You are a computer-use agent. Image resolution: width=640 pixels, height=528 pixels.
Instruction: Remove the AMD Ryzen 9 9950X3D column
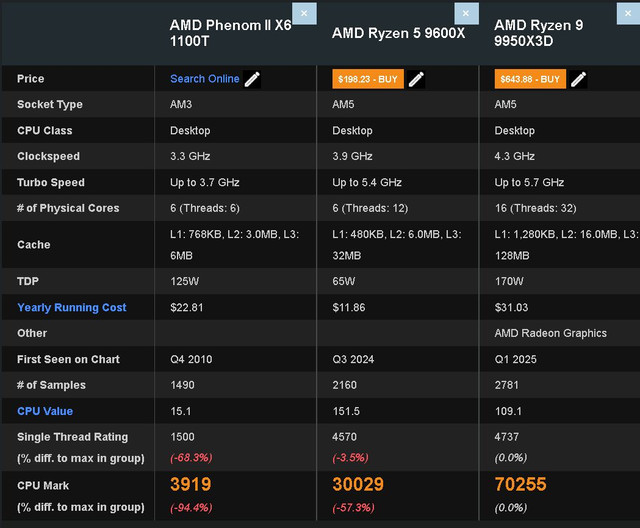pyautogui.click(x=628, y=13)
